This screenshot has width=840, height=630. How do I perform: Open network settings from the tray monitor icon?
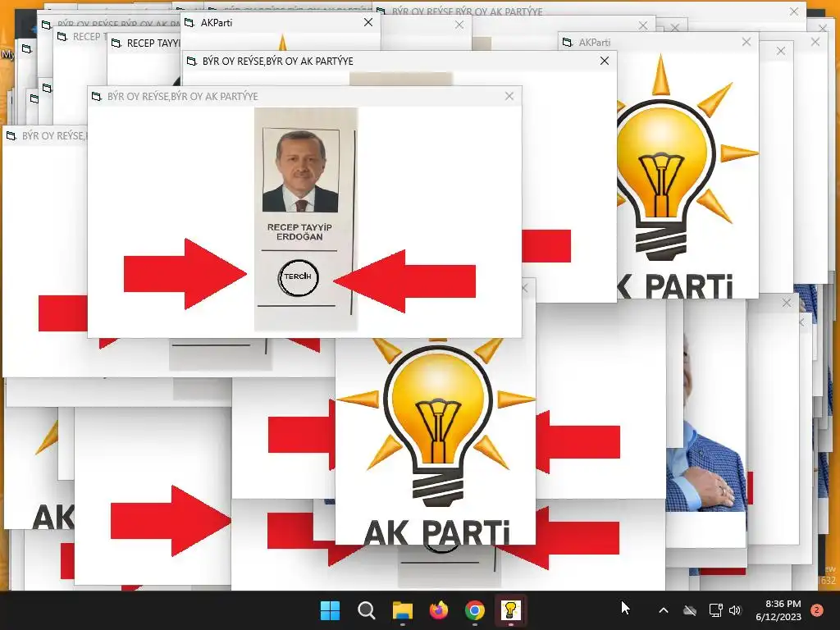pos(715,610)
